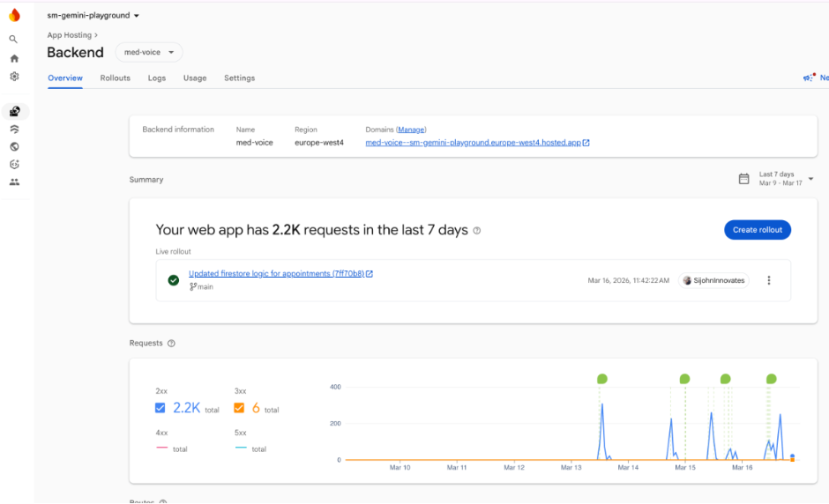Screen dimensions: 829x504
Task: Click the Create rollout button
Action: 757,230
